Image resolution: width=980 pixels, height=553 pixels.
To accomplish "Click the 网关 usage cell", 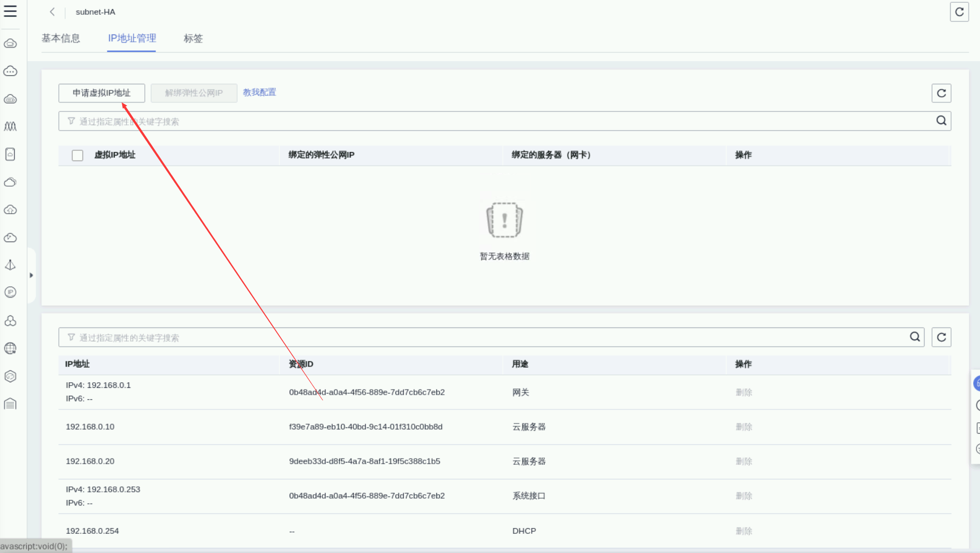I will pyautogui.click(x=521, y=392).
